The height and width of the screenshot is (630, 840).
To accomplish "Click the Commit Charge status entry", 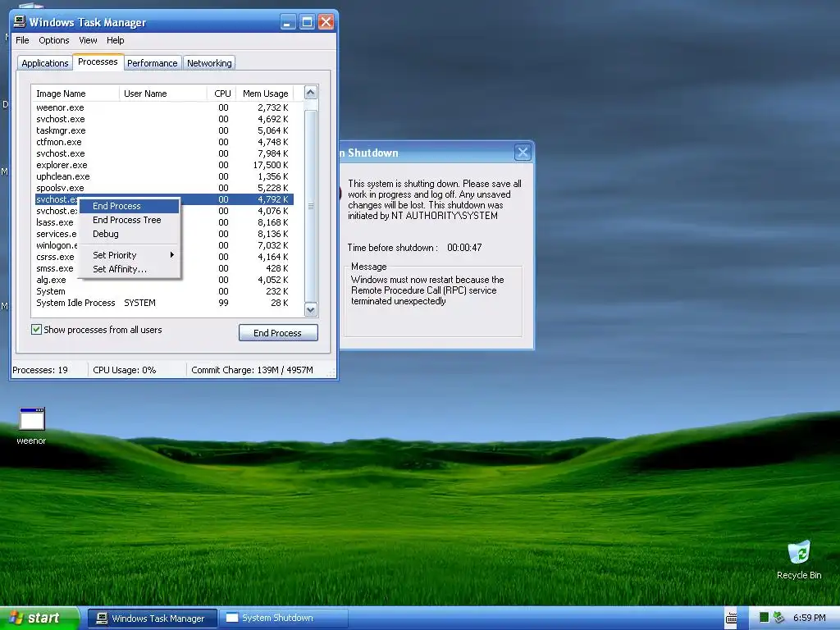I will [x=252, y=370].
